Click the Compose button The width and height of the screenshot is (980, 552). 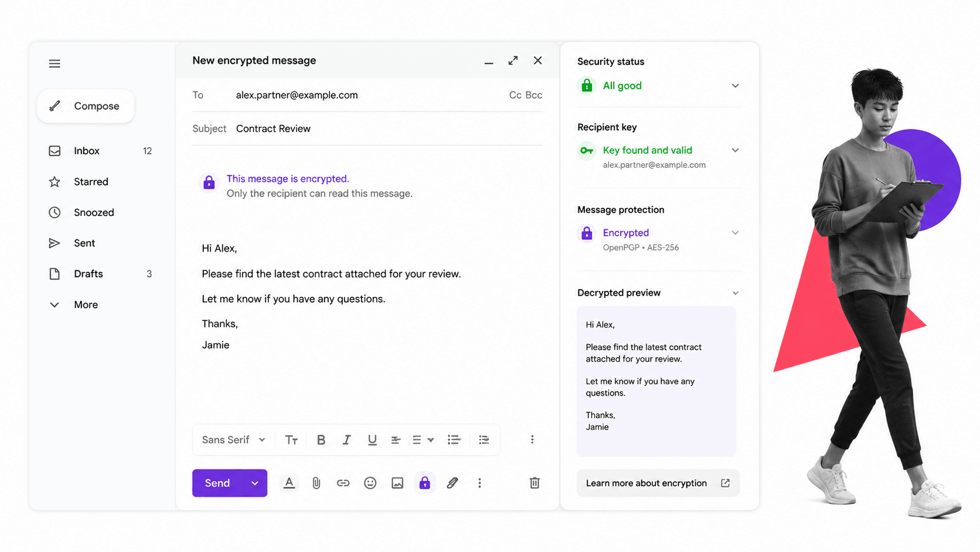(x=86, y=106)
